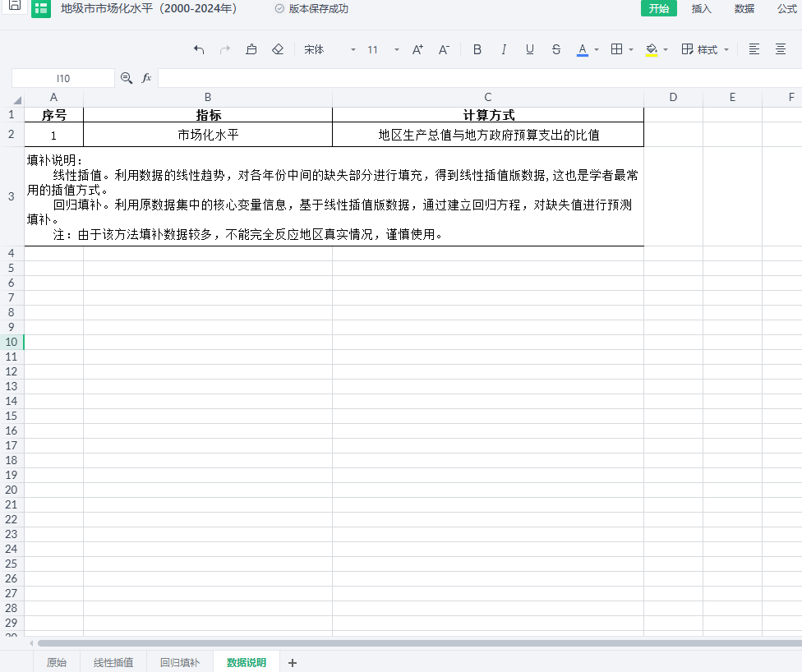Select column A header
Viewport: 802px width, 672px height.
53,97
